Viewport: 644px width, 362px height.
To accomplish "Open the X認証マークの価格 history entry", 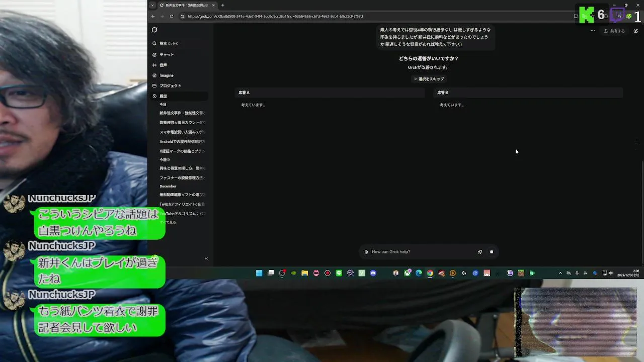I will click(182, 151).
